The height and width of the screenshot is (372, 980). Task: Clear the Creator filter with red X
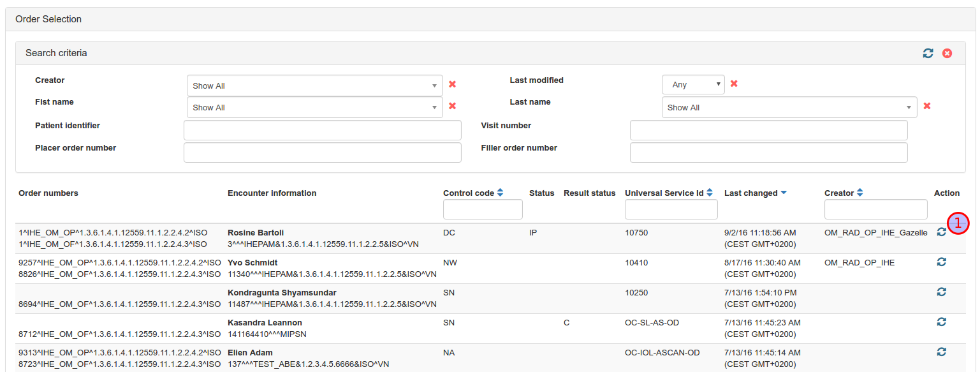click(453, 84)
